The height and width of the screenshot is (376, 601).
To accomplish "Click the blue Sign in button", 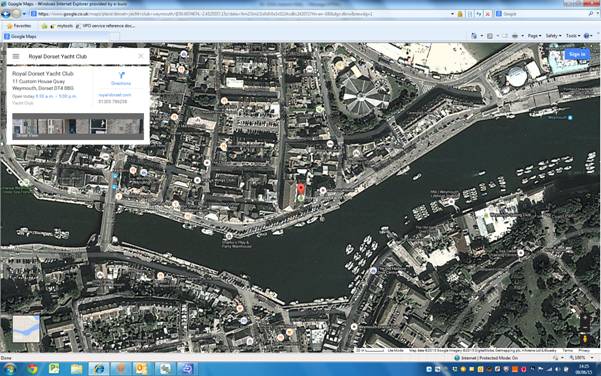I will (577, 54).
